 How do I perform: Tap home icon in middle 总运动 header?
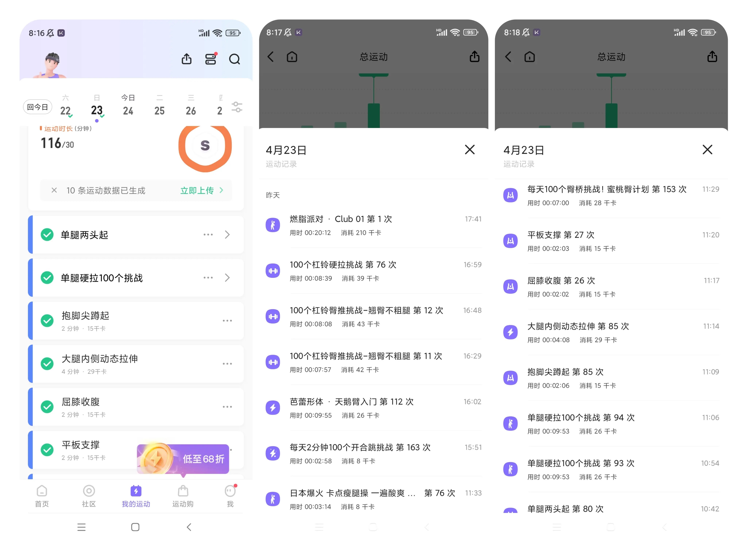[x=292, y=57]
